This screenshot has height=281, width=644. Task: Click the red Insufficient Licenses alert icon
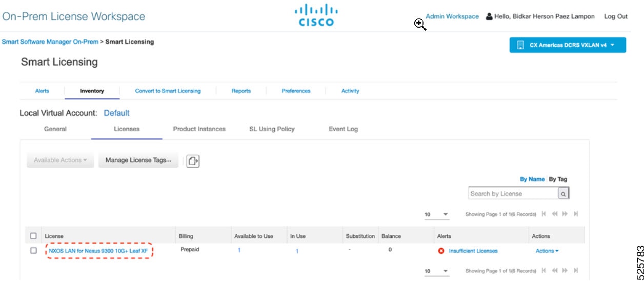coord(441,251)
